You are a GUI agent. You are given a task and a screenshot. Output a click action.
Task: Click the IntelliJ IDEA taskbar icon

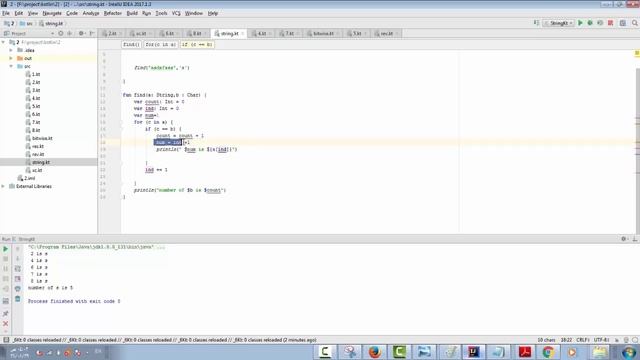coord(473,351)
